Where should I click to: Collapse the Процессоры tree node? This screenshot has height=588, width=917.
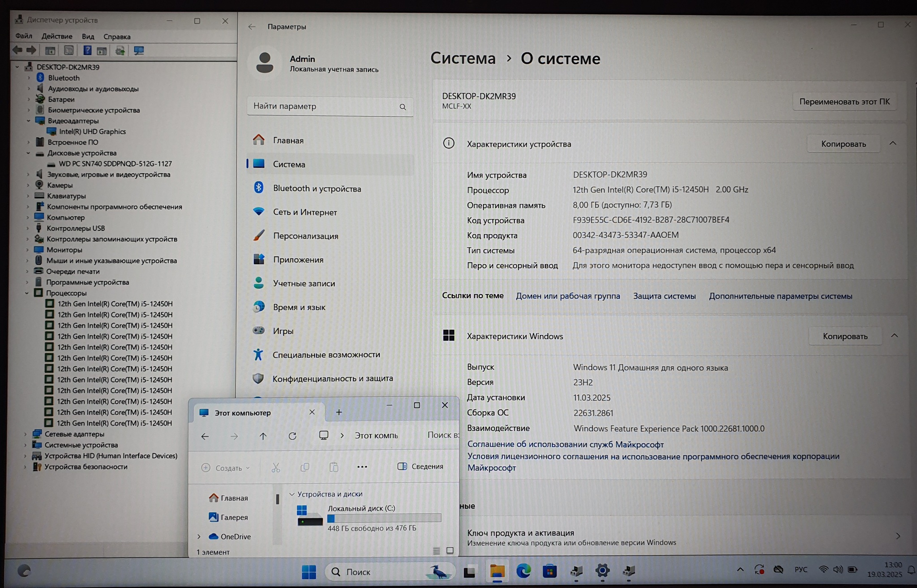pyautogui.click(x=27, y=293)
